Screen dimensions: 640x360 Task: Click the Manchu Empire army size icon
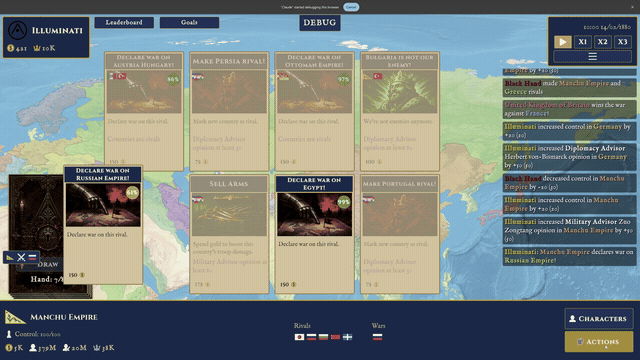(66, 348)
